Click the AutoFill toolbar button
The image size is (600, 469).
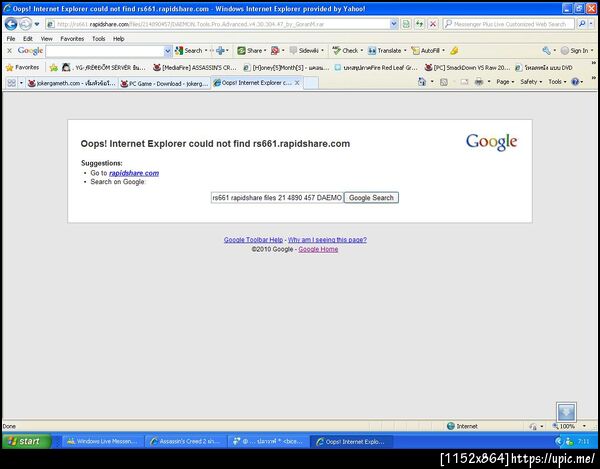point(427,50)
